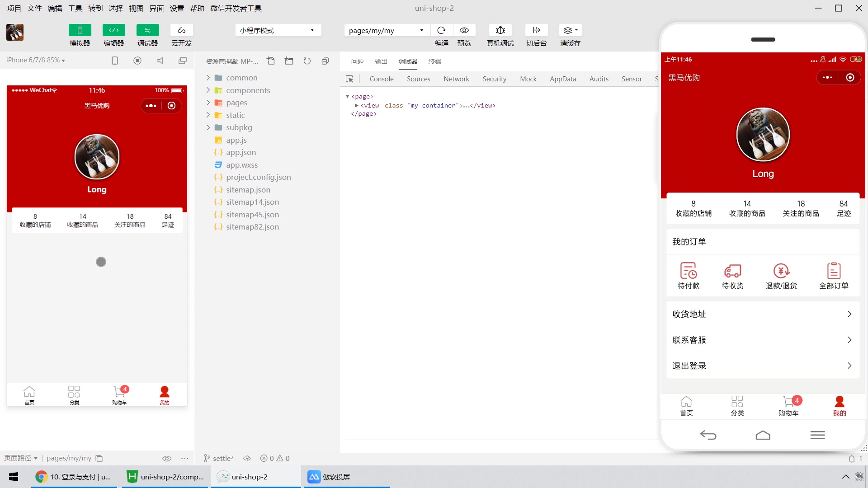Toggle the 模拟器 simulator panel button
The image size is (868, 488).
click(80, 30)
